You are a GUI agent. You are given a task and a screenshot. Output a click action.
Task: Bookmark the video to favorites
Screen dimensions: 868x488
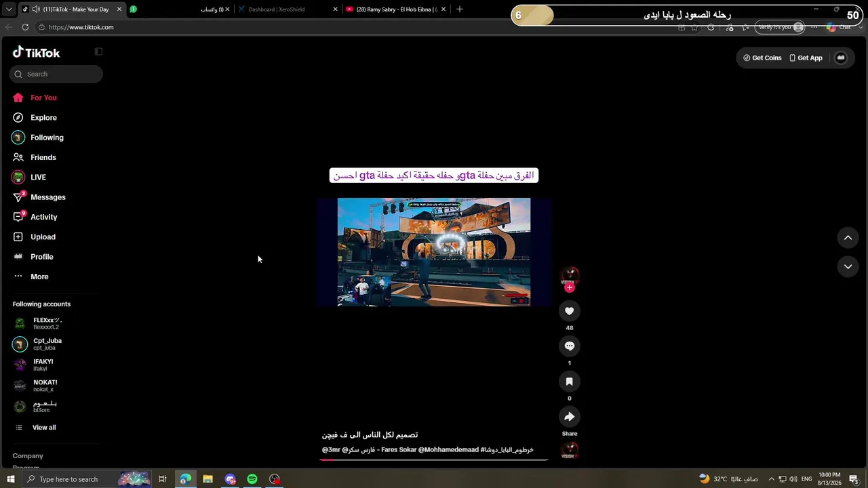570,382
